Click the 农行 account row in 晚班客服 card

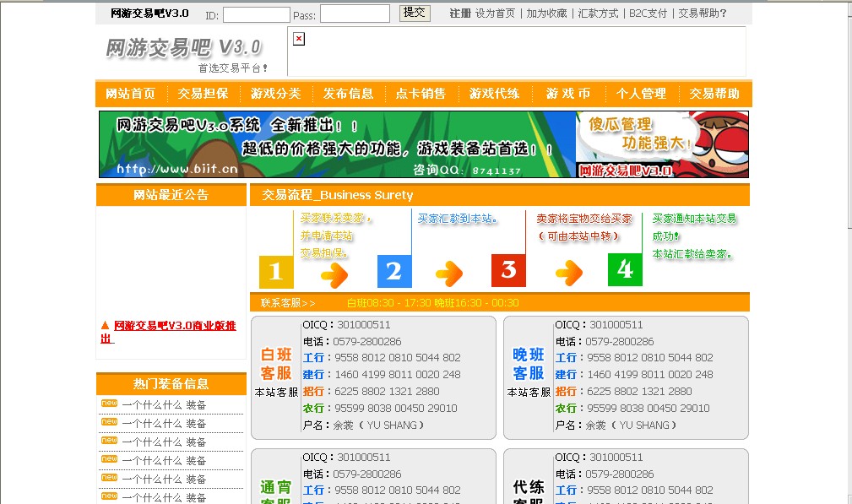pos(632,409)
